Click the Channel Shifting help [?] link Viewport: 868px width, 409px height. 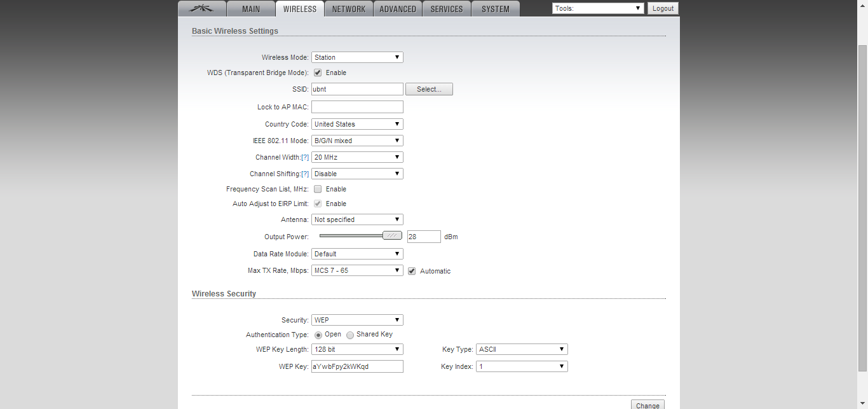coord(305,174)
